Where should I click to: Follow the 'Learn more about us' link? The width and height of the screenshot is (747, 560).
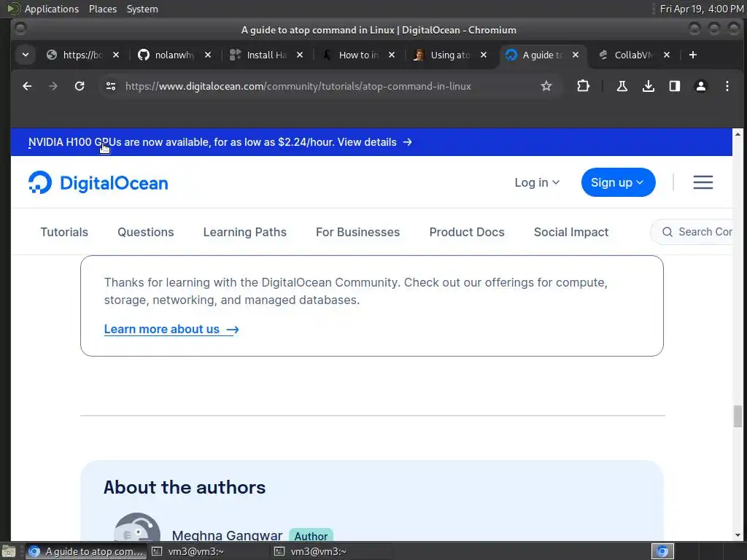(x=171, y=329)
